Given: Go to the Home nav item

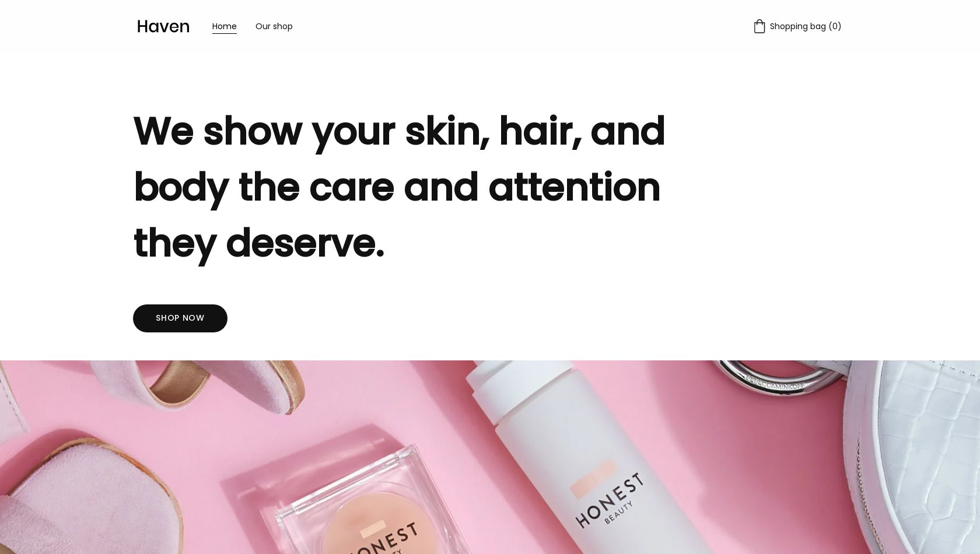Looking at the screenshot, I should coord(224,26).
